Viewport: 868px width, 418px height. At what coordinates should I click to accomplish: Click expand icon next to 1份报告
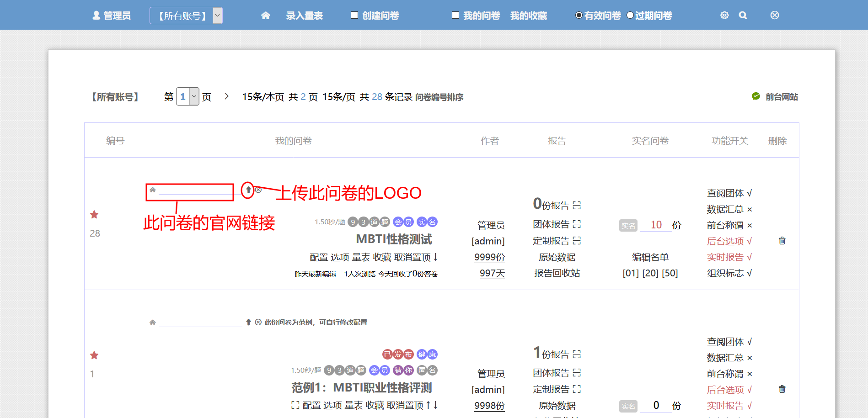(x=577, y=355)
